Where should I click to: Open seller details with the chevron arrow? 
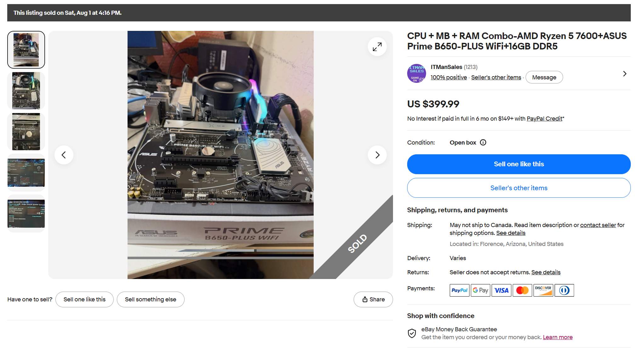coord(625,74)
